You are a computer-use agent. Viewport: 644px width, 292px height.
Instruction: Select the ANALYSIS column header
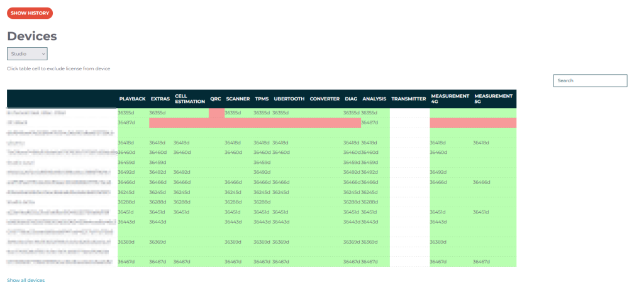tap(374, 99)
